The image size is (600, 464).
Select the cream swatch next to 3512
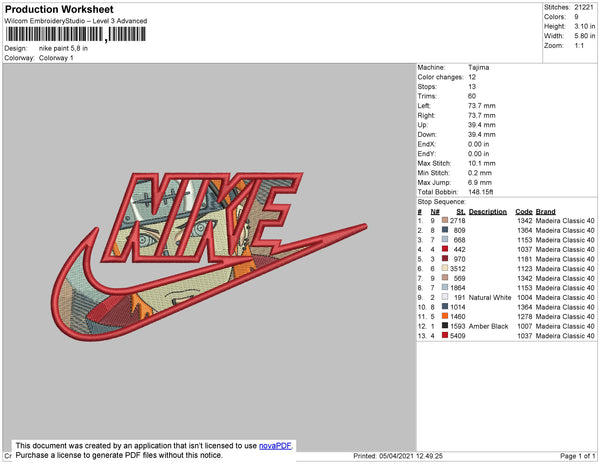click(x=445, y=268)
